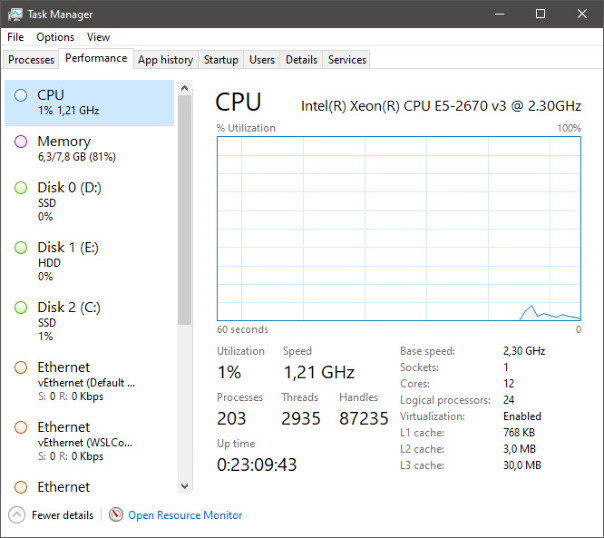Open the View menu
This screenshot has height=538, width=604.
click(x=98, y=37)
